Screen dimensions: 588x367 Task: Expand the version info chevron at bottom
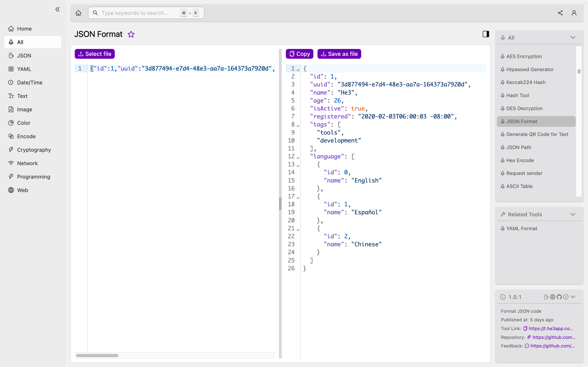point(573,297)
